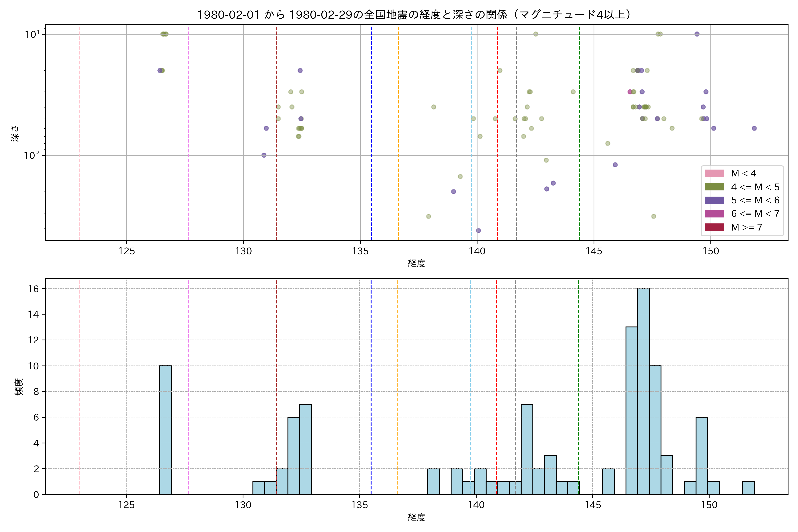Click the deepest purple point near longitude 140

click(x=478, y=231)
